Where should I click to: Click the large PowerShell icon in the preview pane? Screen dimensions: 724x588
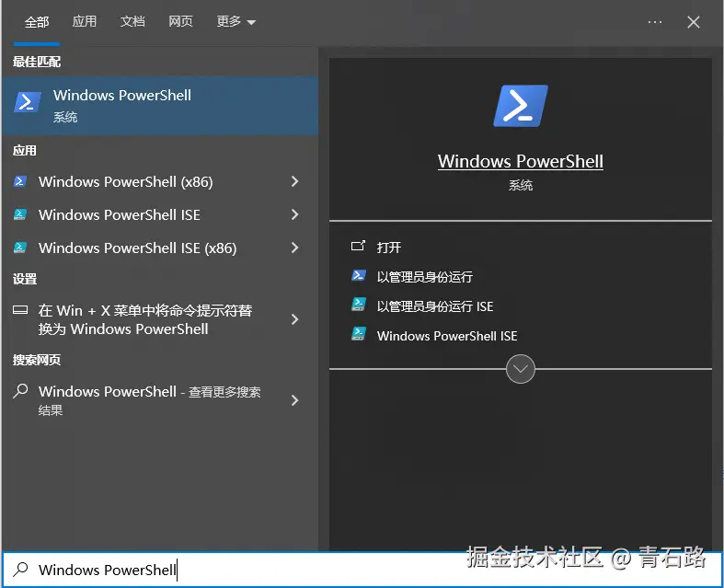[521, 106]
